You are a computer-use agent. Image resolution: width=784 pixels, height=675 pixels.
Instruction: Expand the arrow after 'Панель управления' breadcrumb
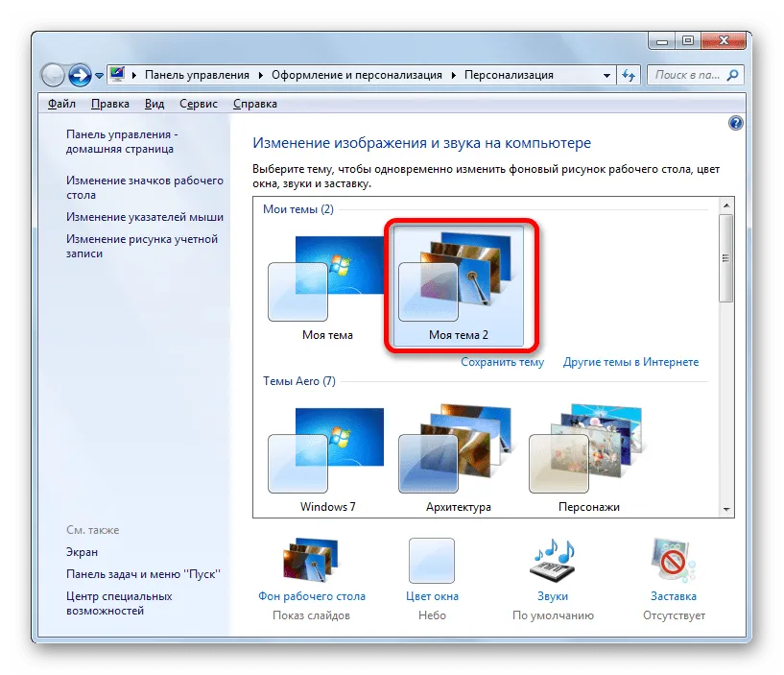coord(260,76)
